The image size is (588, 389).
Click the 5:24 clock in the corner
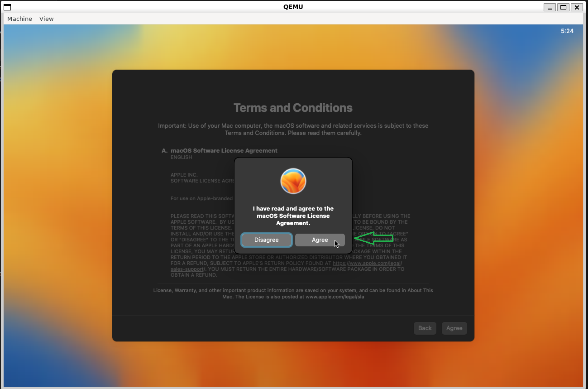point(567,31)
